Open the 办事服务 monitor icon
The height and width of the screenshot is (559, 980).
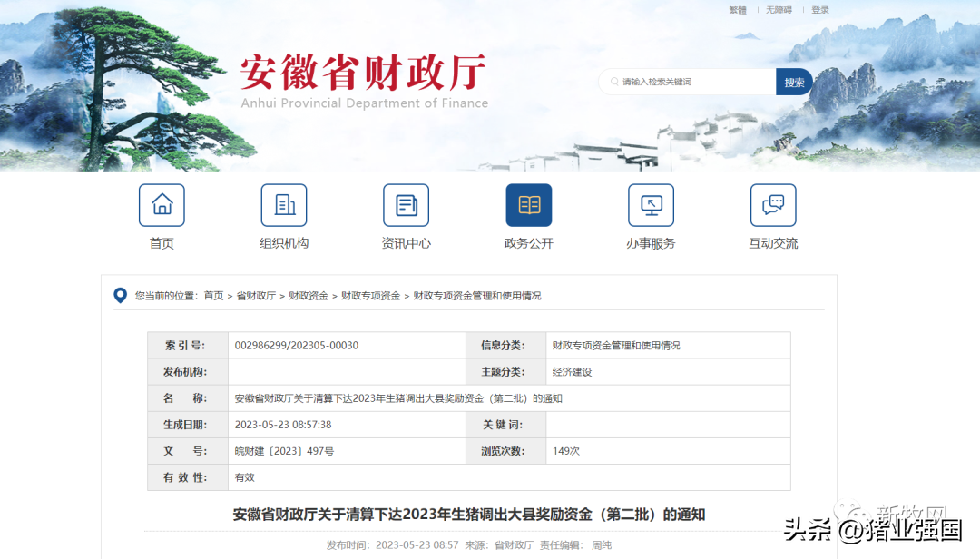click(x=651, y=205)
